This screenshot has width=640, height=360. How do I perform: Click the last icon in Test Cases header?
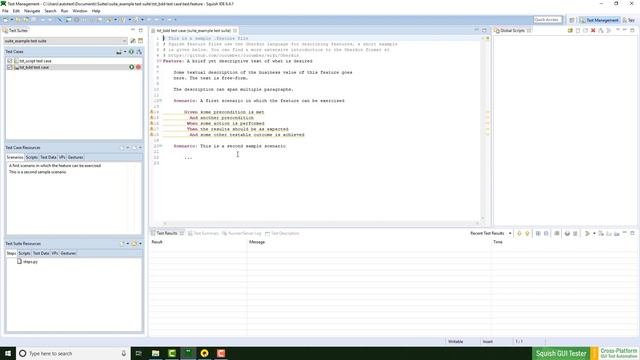[139, 52]
